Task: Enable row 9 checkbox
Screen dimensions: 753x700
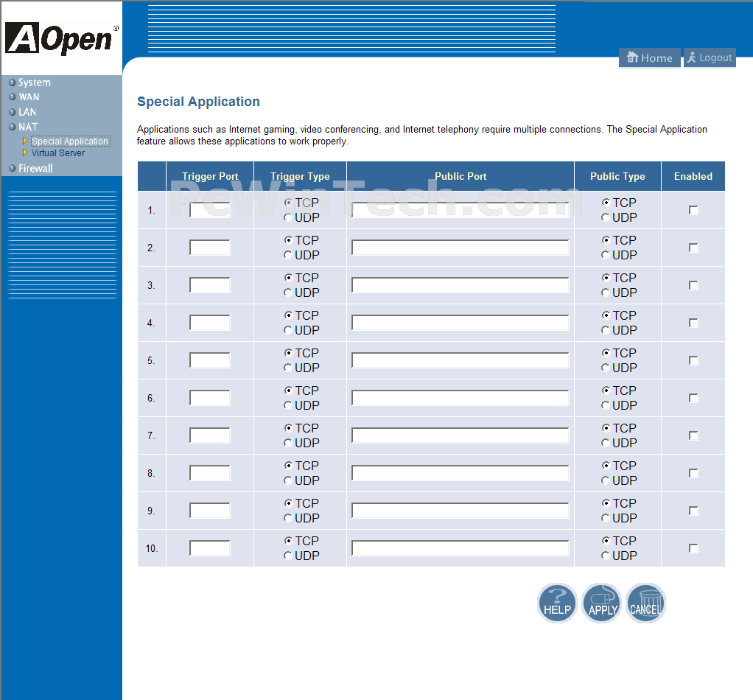Action: [x=693, y=511]
